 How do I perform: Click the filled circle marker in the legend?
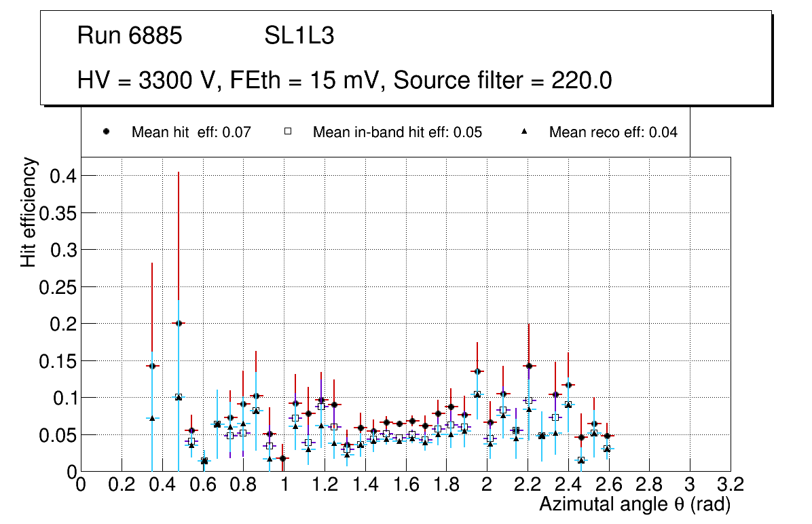click(x=106, y=132)
